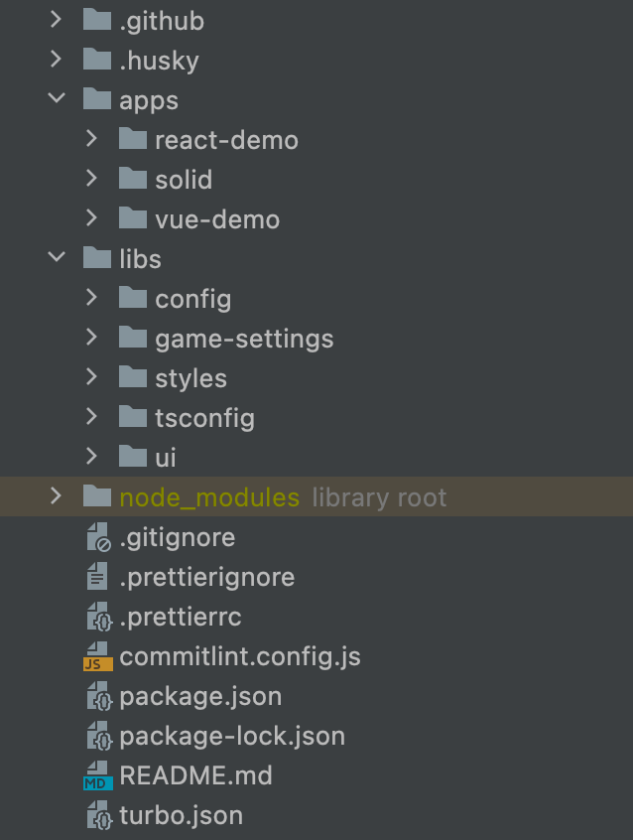The height and width of the screenshot is (840, 633).
Task: Click the package-lock.json file icon
Action: [97, 736]
